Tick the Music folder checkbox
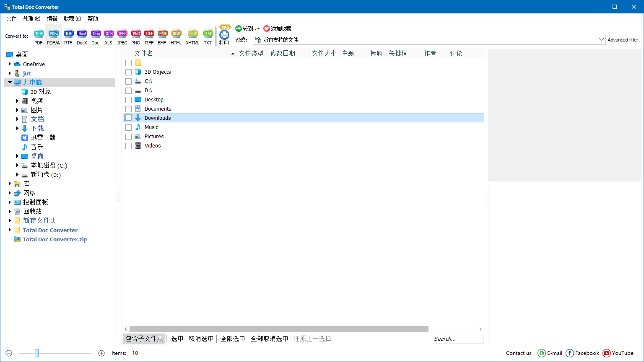The height and width of the screenshot is (362, 644). (x=129, y=127)
